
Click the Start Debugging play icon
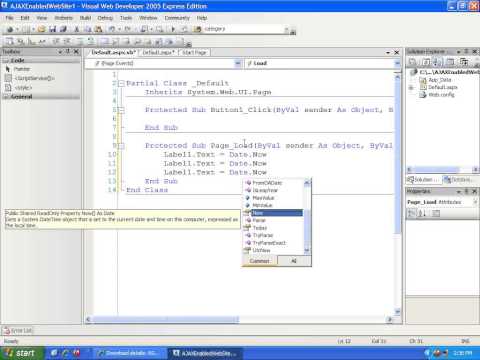pos(173,29)
